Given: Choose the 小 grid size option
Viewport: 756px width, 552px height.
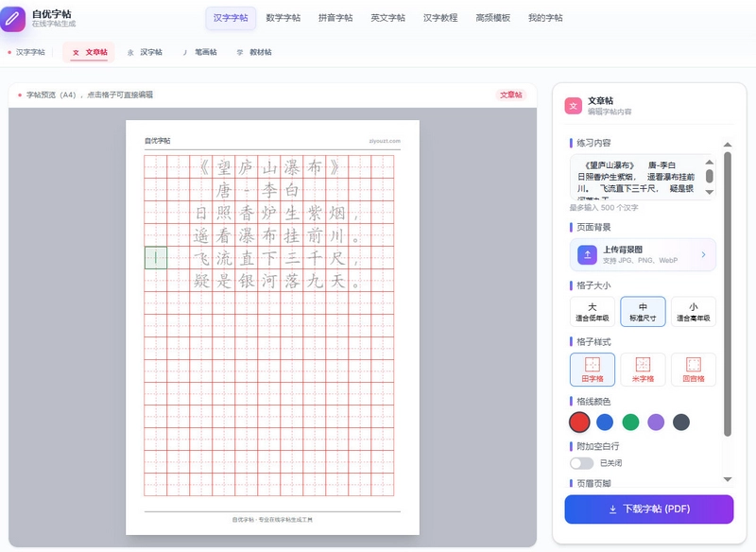Looking at the screenshot, I should click(x=694, y=311).
